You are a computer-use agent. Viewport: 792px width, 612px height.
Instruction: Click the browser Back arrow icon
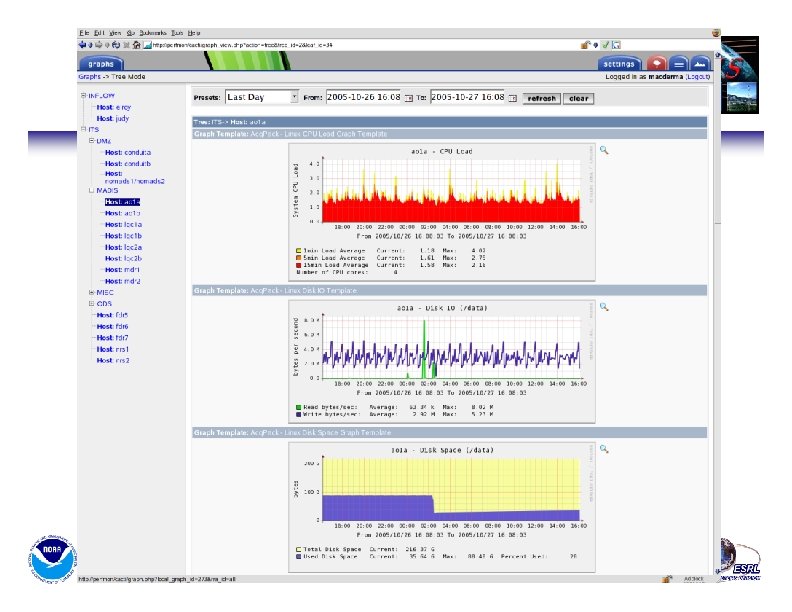(82, 45)
